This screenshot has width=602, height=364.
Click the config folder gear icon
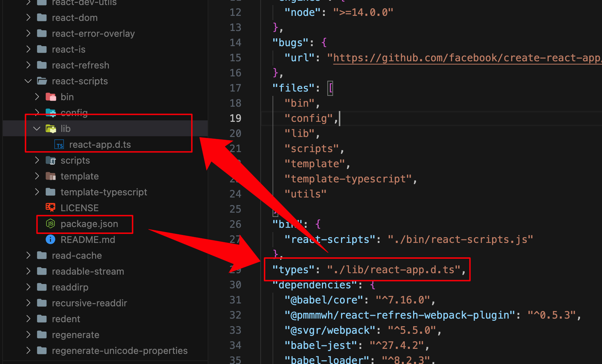click(x=51, y=113)
